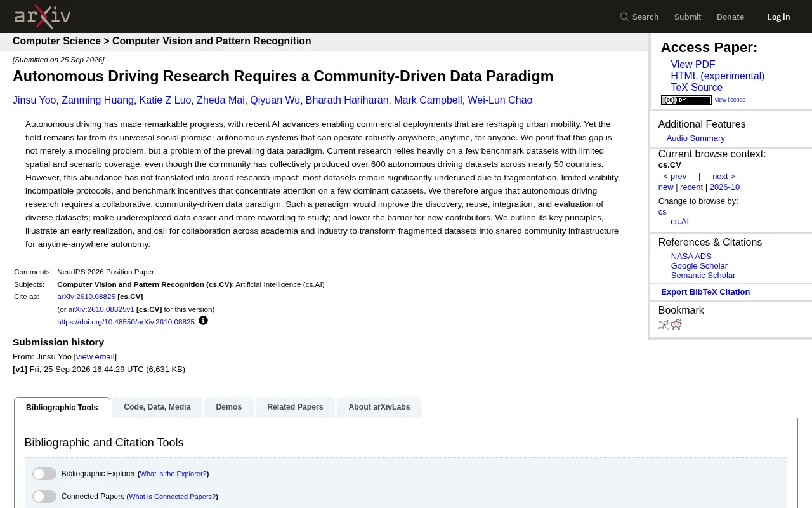Enable the Bibliographic Explorer toggle
Image resolution: width=812 pixels, height=508 pixels.
tap(44, 474)
